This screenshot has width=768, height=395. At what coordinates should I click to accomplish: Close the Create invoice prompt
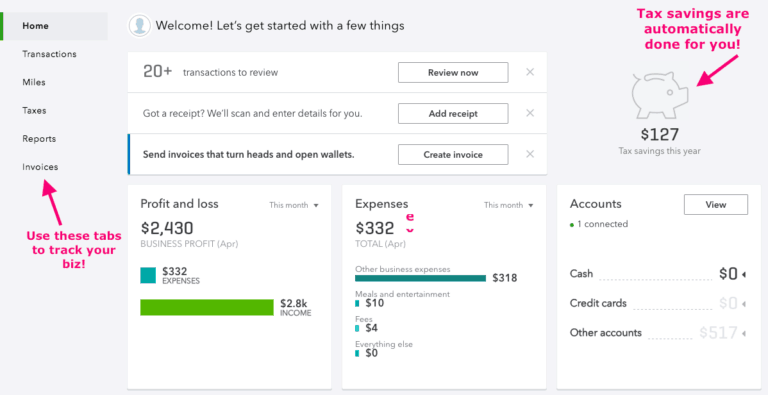[530, 154]
